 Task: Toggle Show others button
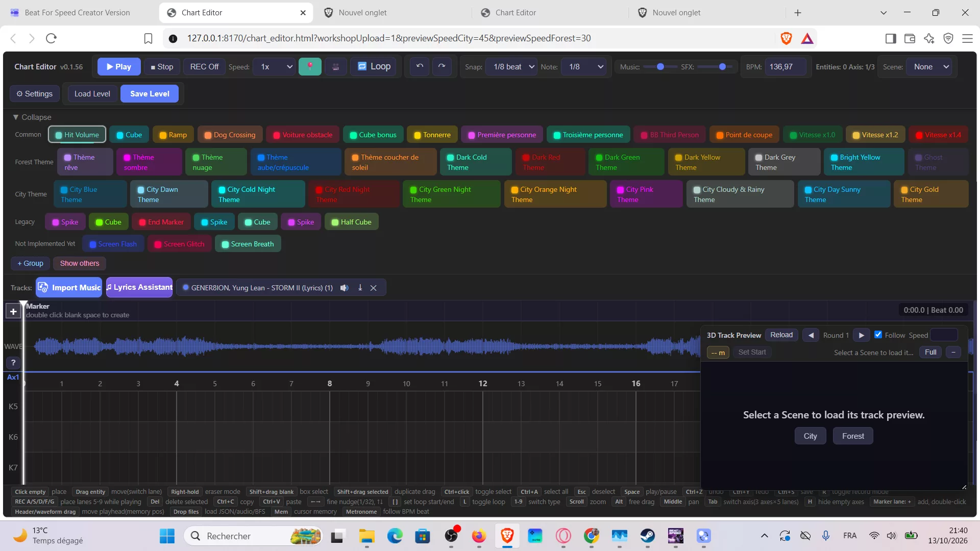click(80, 263)
